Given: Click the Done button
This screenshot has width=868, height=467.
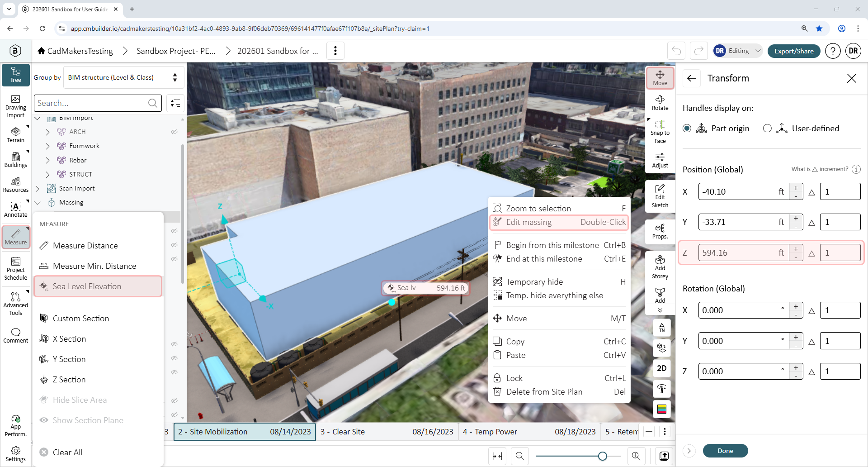Looking at the screenshot, I should (725, 451).
